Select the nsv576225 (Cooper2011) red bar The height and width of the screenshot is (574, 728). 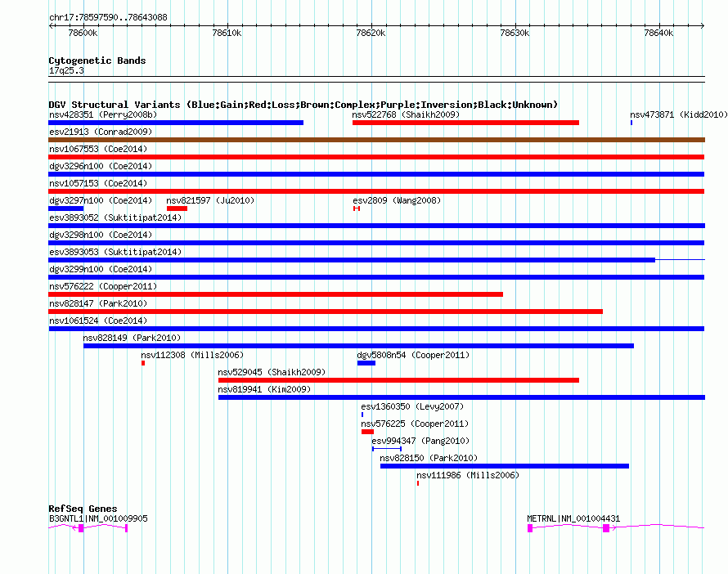[368, 432]
